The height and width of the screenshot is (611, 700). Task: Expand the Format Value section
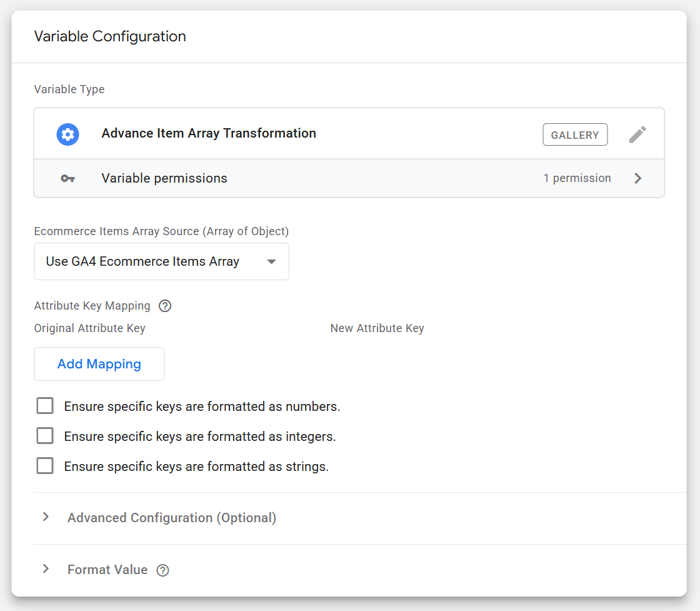coord(107,570)
